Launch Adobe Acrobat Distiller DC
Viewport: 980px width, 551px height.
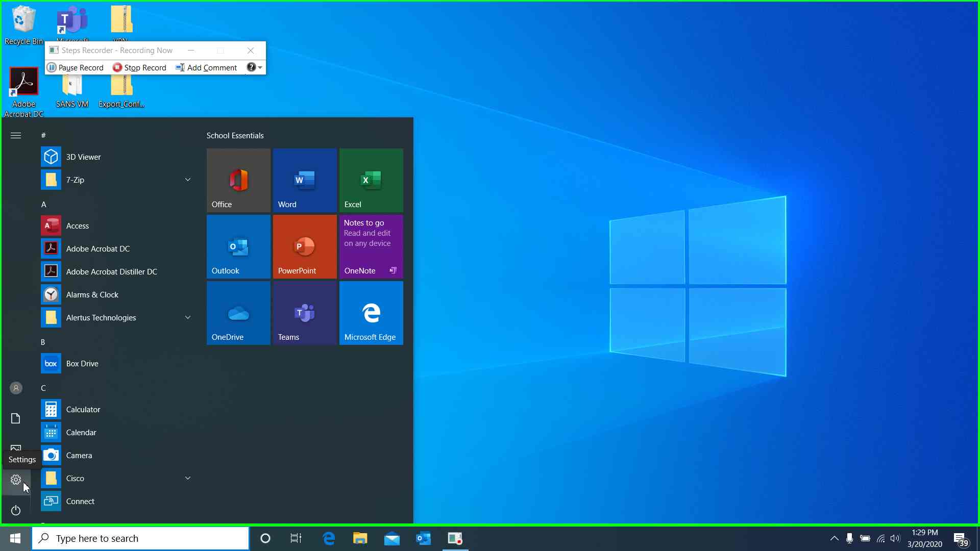coord(117,271)
